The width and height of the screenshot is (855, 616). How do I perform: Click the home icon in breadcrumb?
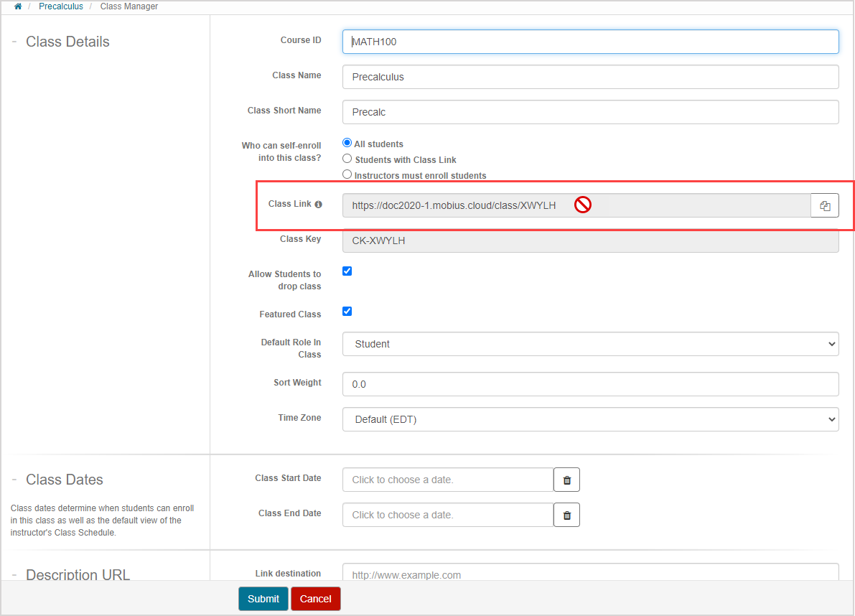[x=18, y=6]
